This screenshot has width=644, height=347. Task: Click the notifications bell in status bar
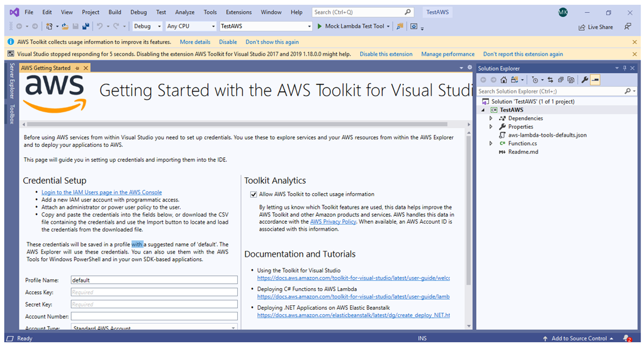(x=627, y=339)
